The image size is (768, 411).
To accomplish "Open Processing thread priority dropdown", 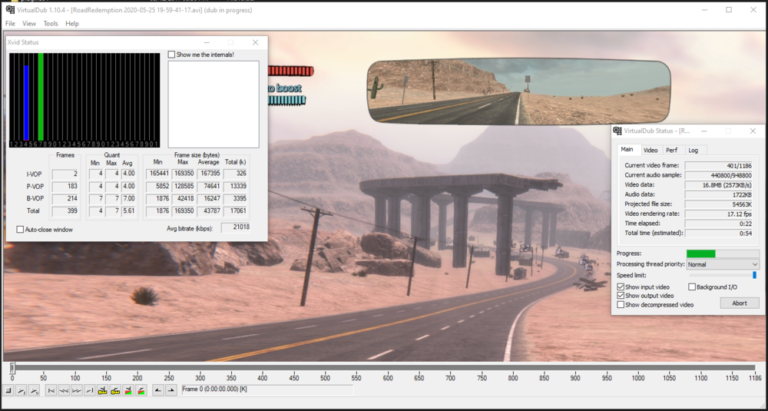I will click(722, 264).
